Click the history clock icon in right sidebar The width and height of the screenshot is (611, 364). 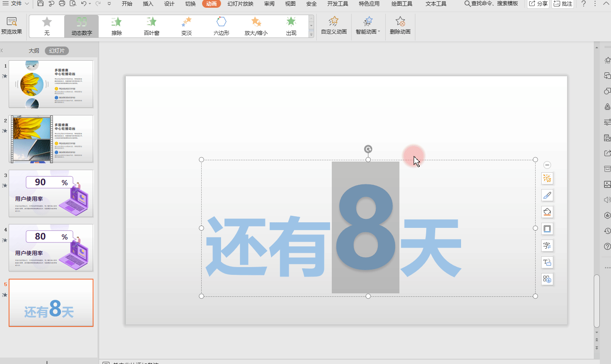coord(607,231)
